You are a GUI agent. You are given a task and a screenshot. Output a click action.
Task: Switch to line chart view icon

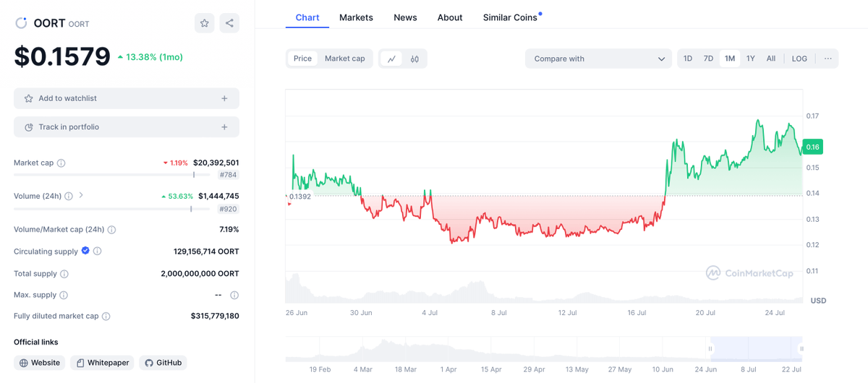[391, 59]
